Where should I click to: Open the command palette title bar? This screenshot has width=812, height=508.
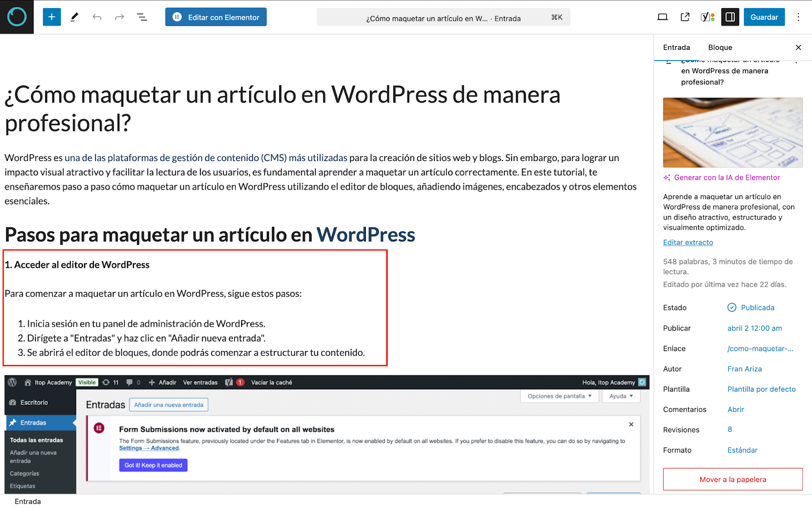tap(443, 18)
